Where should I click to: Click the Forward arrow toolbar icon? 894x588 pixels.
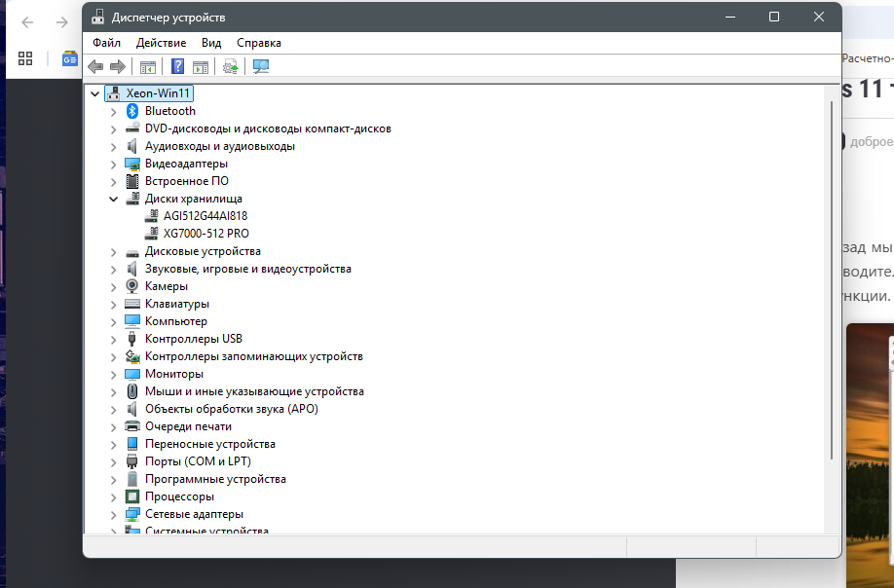(x=118, y=66)
